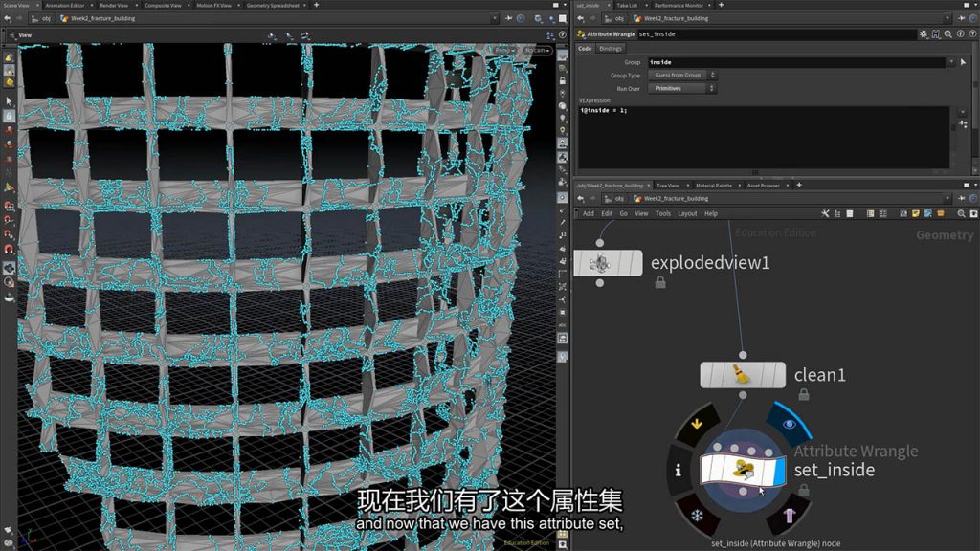Toggle the network list mode icon
Viewport: 980px width, 551px height.
[x=850, y=213]
